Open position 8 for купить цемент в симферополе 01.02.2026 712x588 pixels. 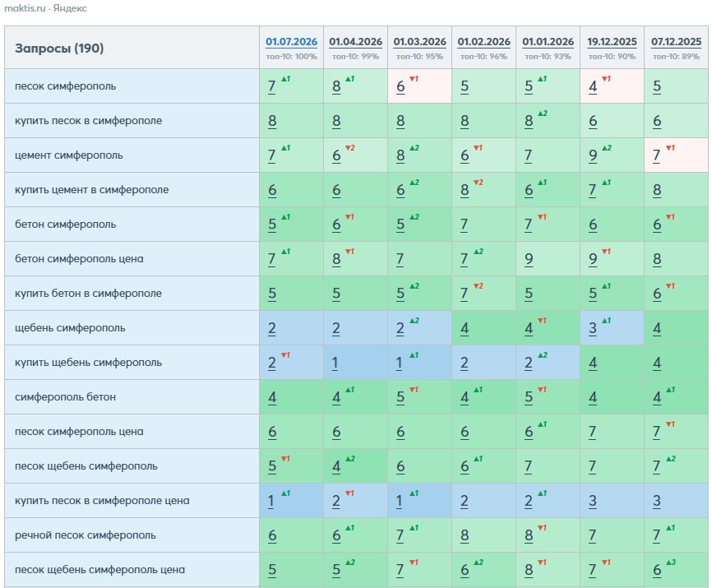pos(464,190)
